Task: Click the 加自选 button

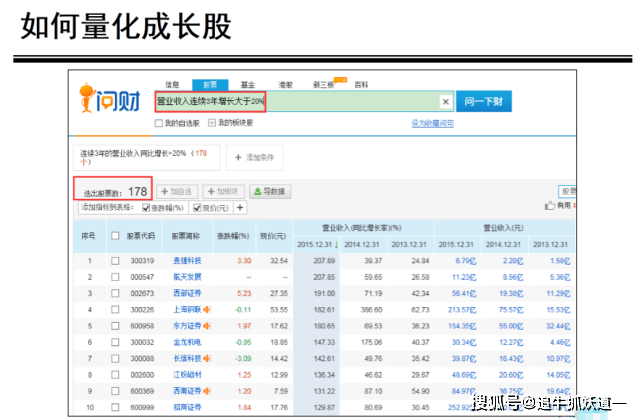Action: pos(177,191)
